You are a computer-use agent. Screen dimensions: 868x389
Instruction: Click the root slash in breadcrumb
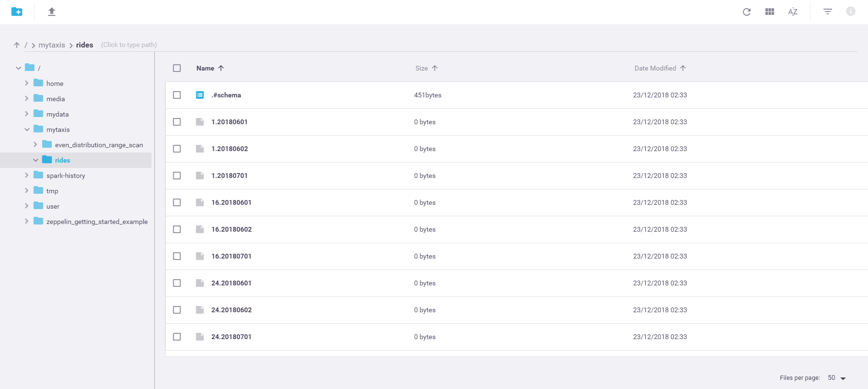coord(26,45)
